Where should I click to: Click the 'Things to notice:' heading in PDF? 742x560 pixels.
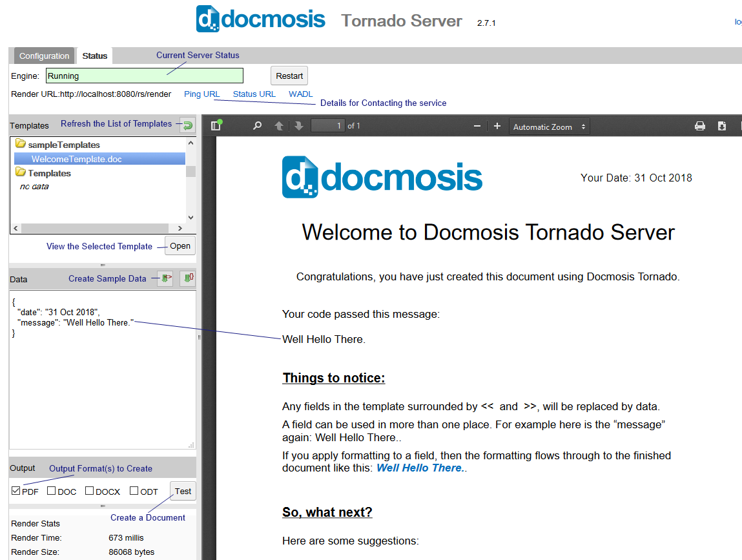334,378
